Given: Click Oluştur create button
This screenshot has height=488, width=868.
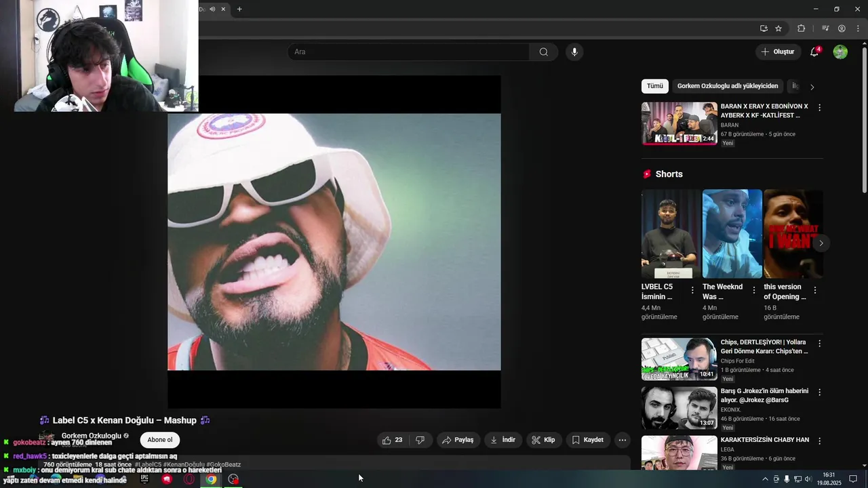Looking at the screenshot, I should click(x=777, y=52).
